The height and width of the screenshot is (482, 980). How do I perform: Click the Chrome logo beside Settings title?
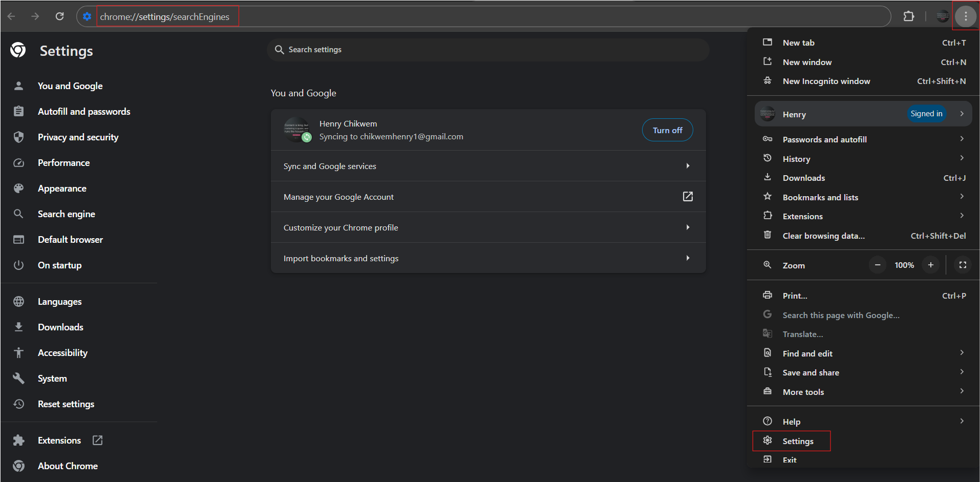[x=18, y=50]
